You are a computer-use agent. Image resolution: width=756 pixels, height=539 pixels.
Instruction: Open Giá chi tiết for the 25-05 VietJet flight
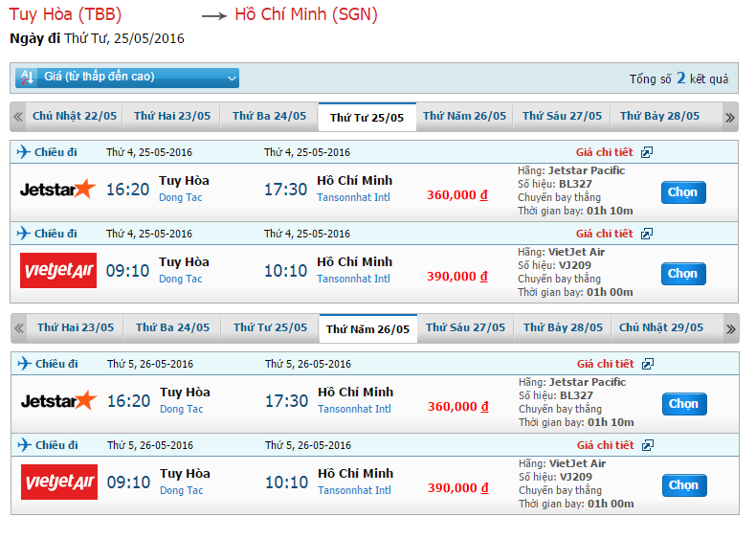(604, 234)
